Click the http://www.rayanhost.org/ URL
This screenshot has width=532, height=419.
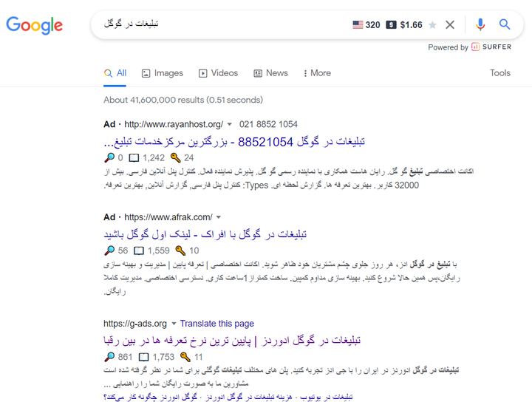pyautogui.click(x=174, y=124)
